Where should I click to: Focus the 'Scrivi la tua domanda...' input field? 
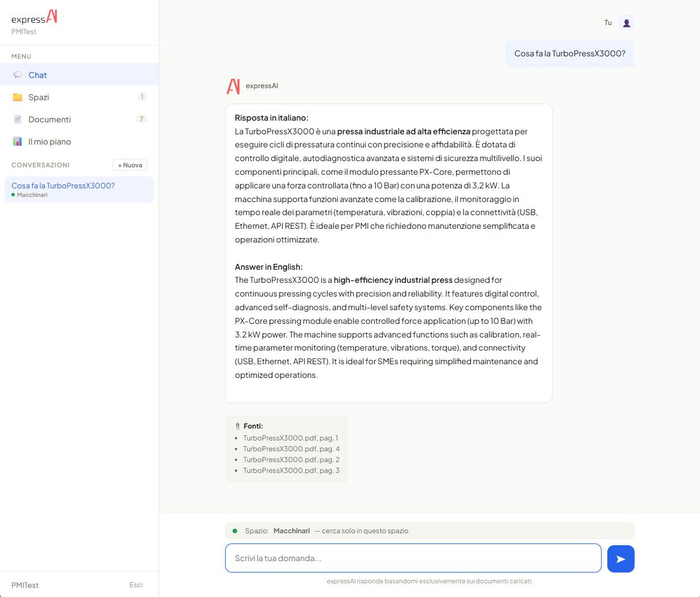pyautogui.click(x=413, y=558)
